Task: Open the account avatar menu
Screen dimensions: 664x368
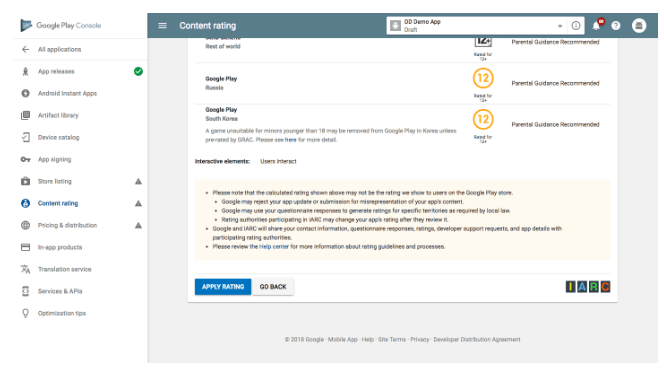Action: pos(639,26)
